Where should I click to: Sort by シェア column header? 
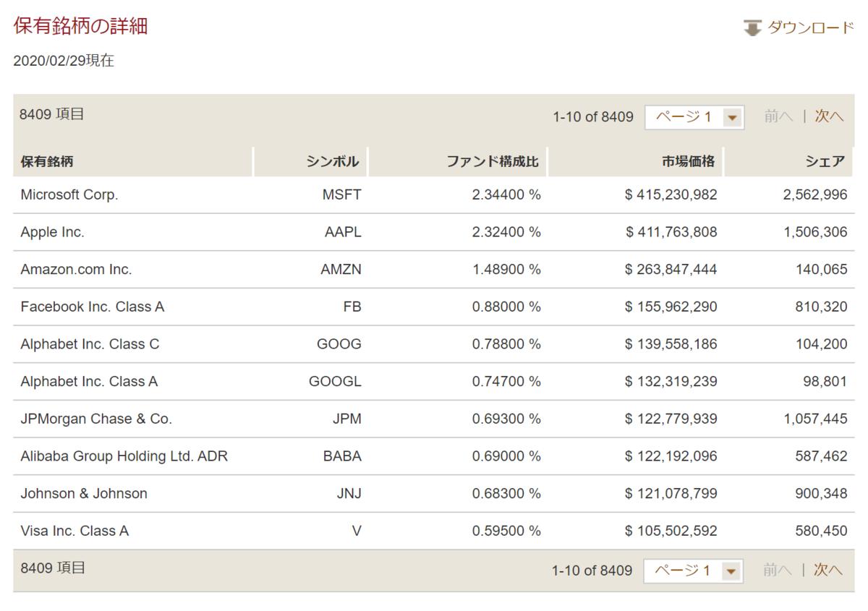pyautogui.click(x=825, y=162)
